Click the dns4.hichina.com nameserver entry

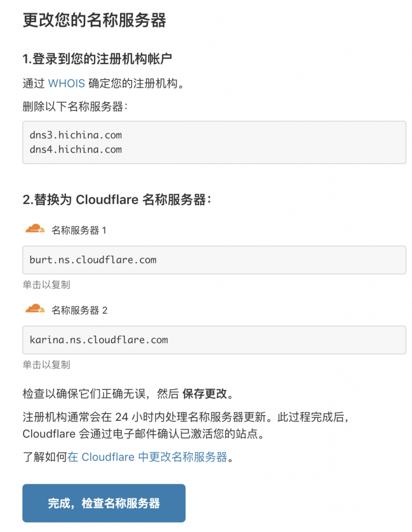[76, 150]
